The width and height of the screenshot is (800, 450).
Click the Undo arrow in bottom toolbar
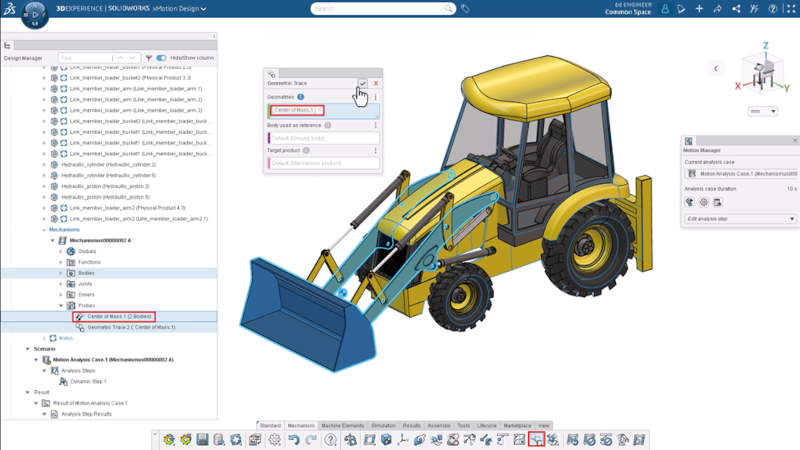[294, 440]
